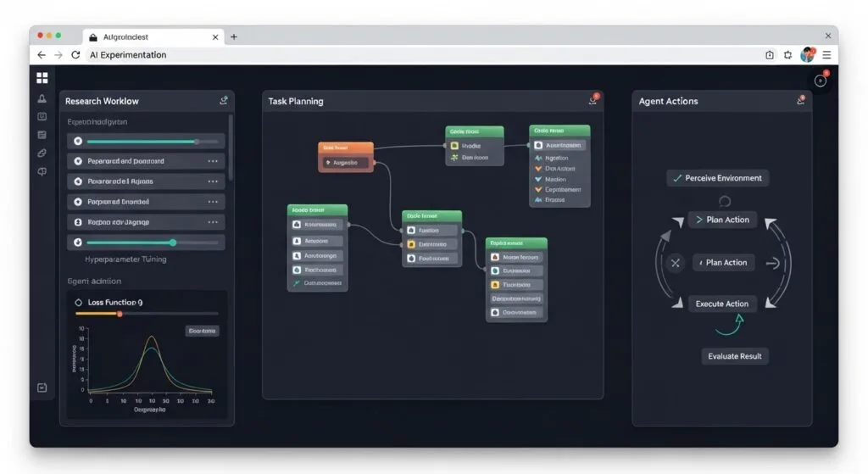Open the browser extensions puzzle icon
This screenshot has width=868, height=474.
(x=787, y=55)
